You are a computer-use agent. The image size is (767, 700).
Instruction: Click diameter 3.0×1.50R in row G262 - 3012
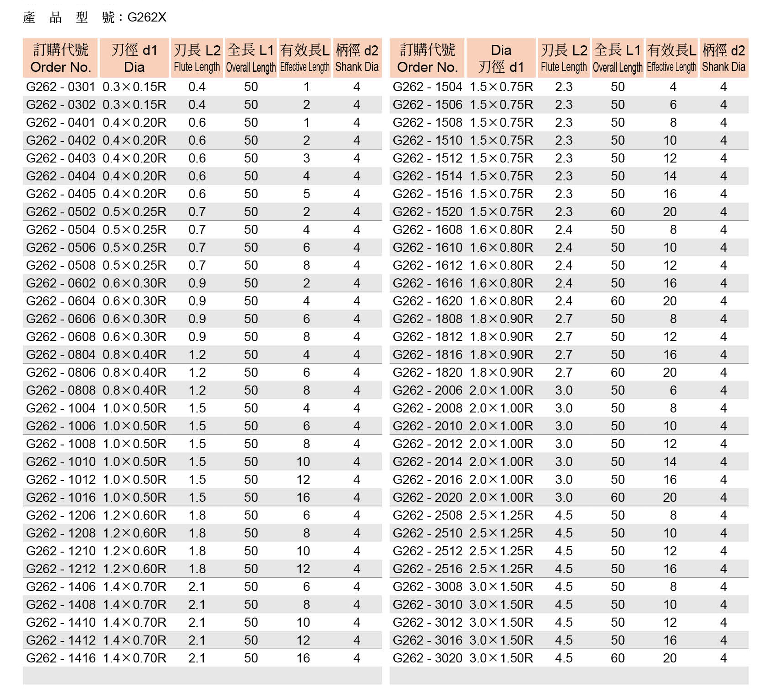coord(501,623)
